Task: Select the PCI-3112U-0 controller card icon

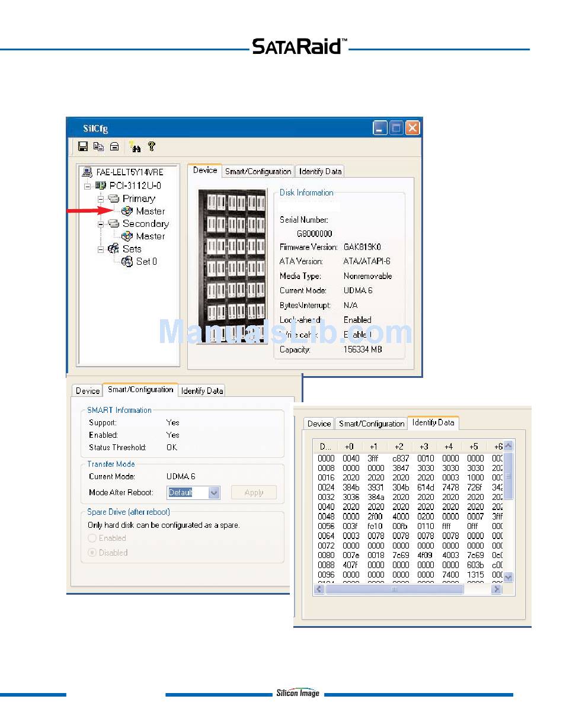Action: (101, 185)
